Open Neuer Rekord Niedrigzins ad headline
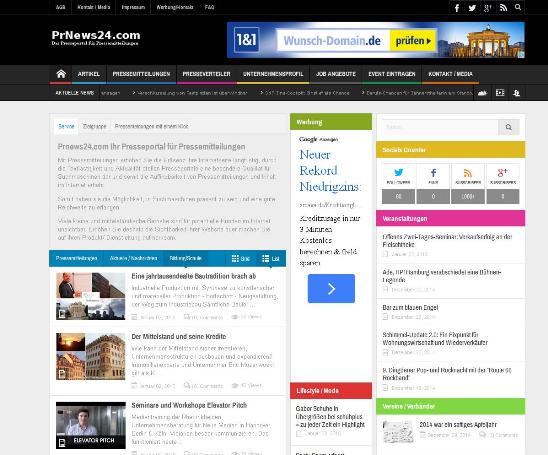The height and width of the screenshot is (455, 548). pos(330,171)
